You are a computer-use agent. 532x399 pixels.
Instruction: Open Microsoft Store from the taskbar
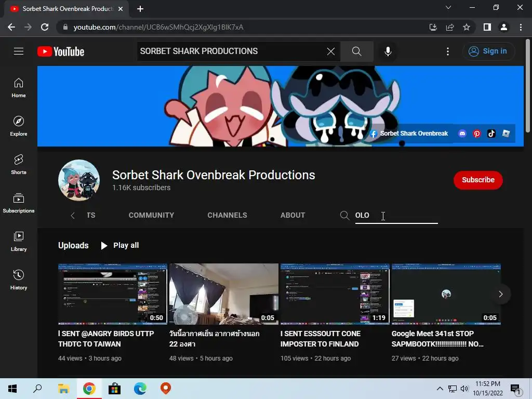(114, 389)
